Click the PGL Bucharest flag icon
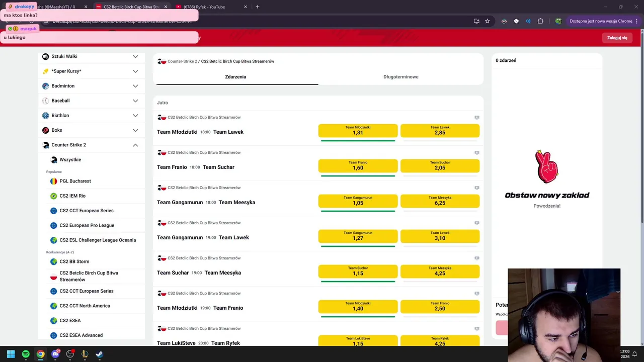The image size is (644, 362). [54, 181]
